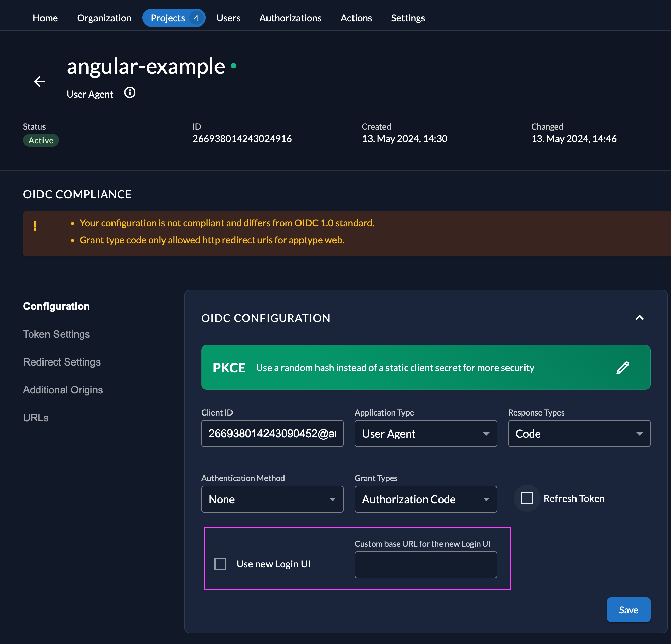
Task: Navigate to Token Settings section
Action: [x=56, y=334]
